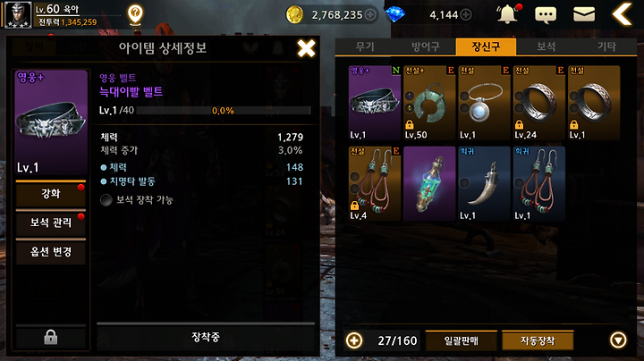
Task: Go back with the arrow icon
Action: [x=622, y=14]
